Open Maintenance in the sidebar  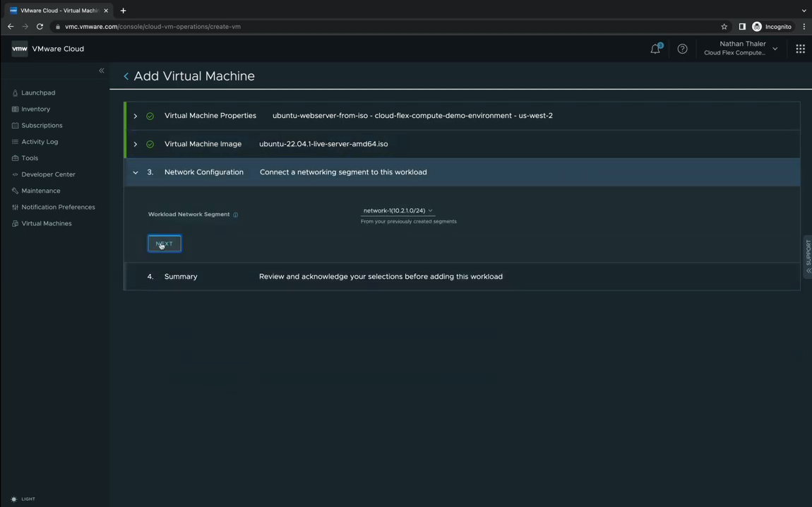pyautogui.click(x=41, y=191)
